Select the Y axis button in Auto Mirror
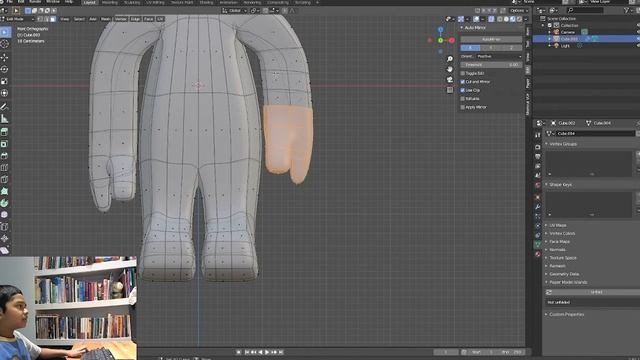The image size is (640, 360). pos(491,48)
